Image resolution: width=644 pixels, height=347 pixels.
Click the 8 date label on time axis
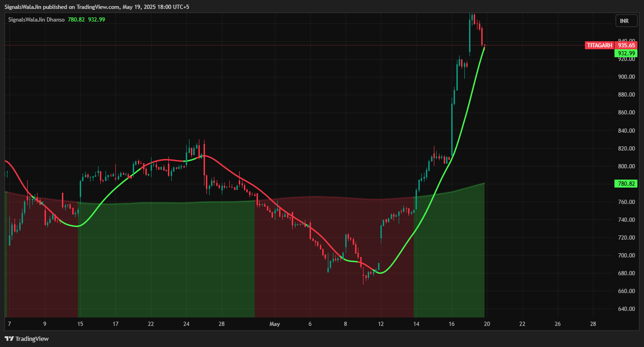click(345, 324)
